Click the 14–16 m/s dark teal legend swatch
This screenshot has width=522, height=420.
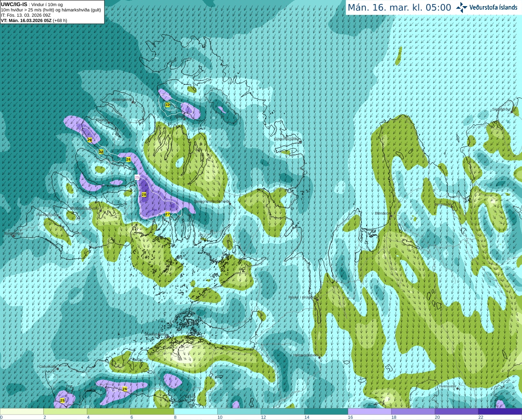[326, 411]
